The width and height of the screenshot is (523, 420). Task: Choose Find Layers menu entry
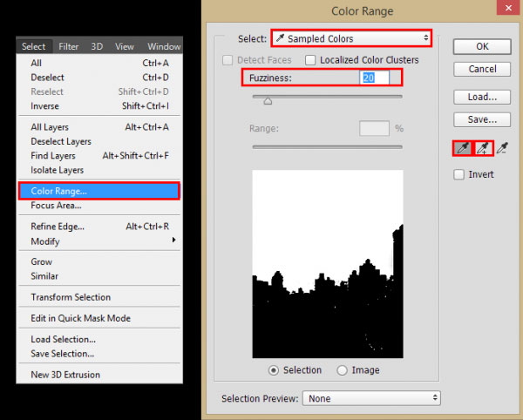point(99,156)
